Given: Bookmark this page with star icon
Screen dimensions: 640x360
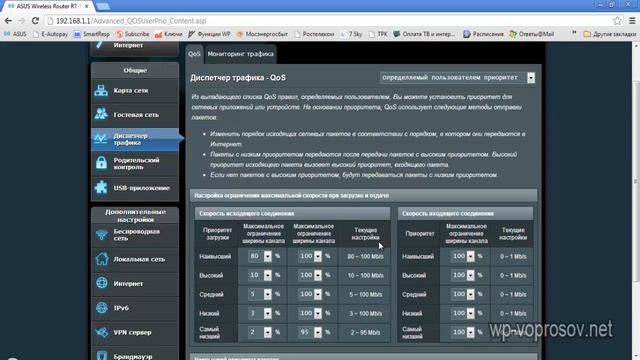Looking at the screenshot, I should [617, 20].
